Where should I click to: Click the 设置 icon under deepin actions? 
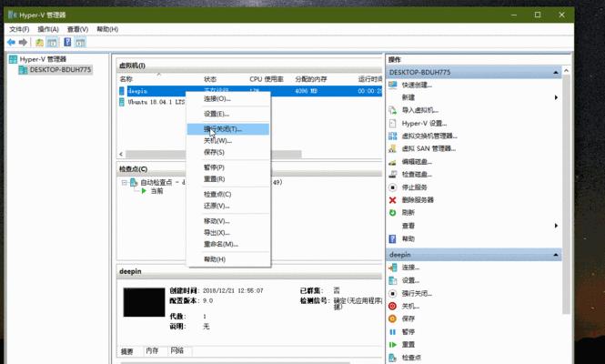click(393, 280)
